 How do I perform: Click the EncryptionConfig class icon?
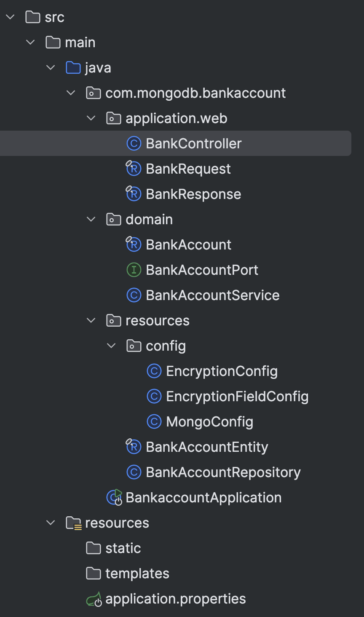coord(154,371)
